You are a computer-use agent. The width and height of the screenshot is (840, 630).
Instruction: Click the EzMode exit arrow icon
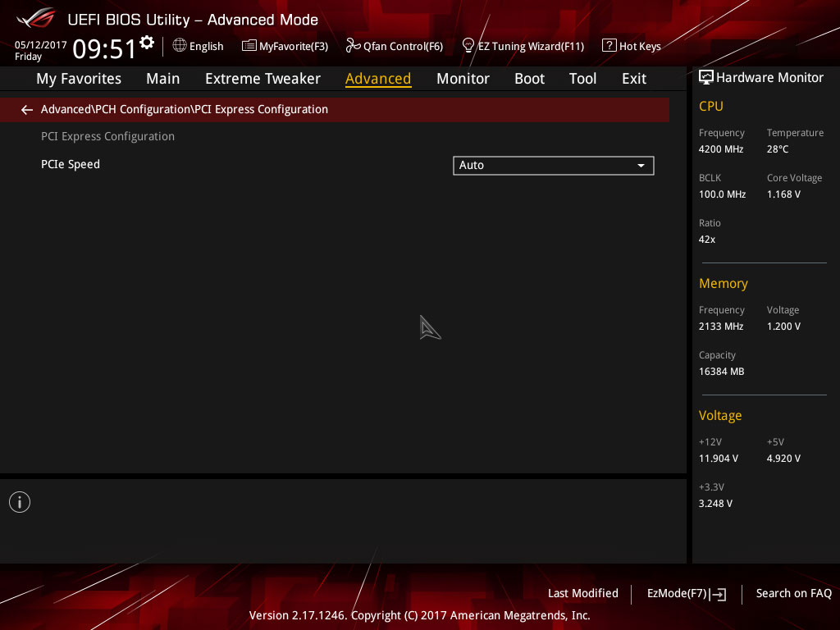pyautogui.click(x=719, y=594)
